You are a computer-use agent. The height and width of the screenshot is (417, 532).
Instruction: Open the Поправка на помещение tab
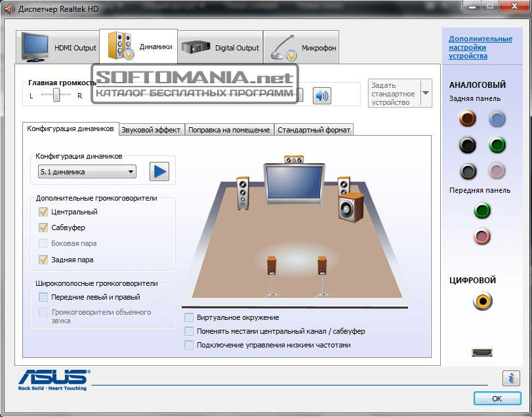pos(229,130)
